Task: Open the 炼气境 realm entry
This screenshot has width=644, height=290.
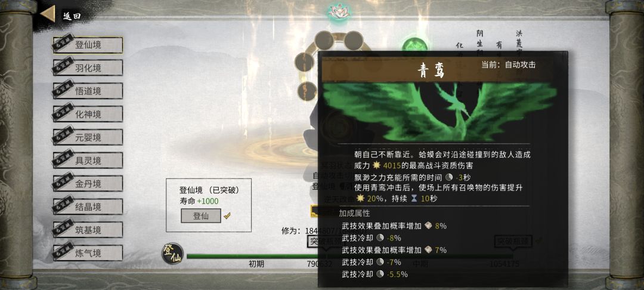Action: [88, 253]
